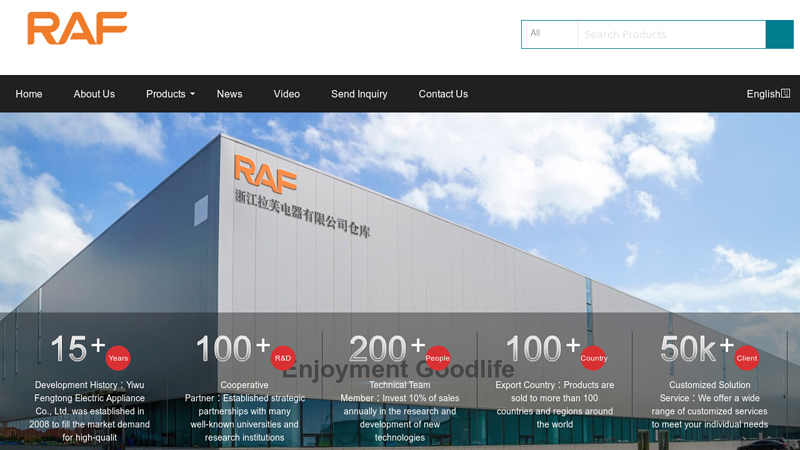The height and width of the screenshot is (450, 800).
Task: Click the 'Development History' description text
Action: coord(89,411)
